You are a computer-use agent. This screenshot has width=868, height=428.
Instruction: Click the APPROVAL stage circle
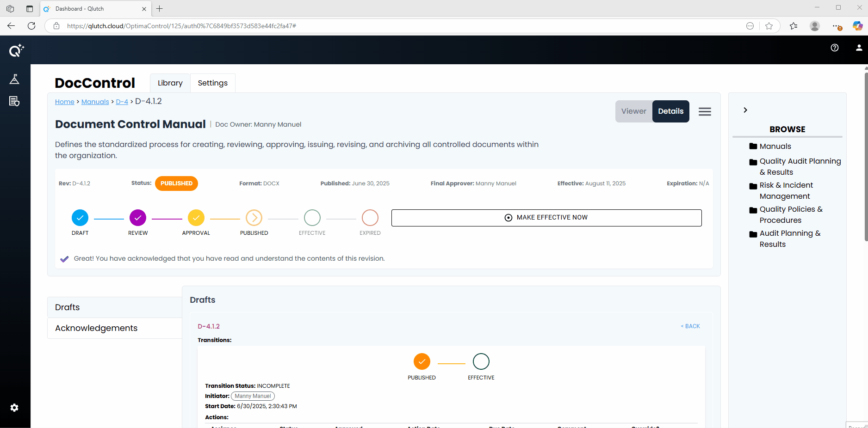pyautogui.click(x=196, y=218)
